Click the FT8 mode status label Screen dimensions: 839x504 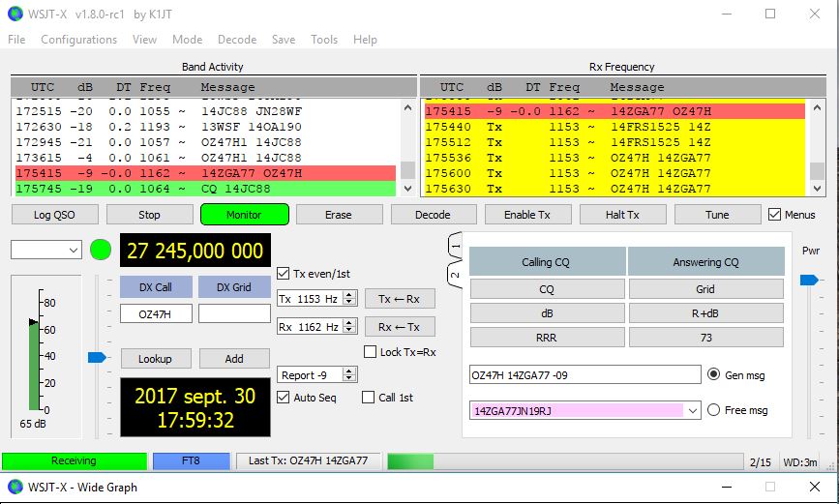(x=191, y=460)
